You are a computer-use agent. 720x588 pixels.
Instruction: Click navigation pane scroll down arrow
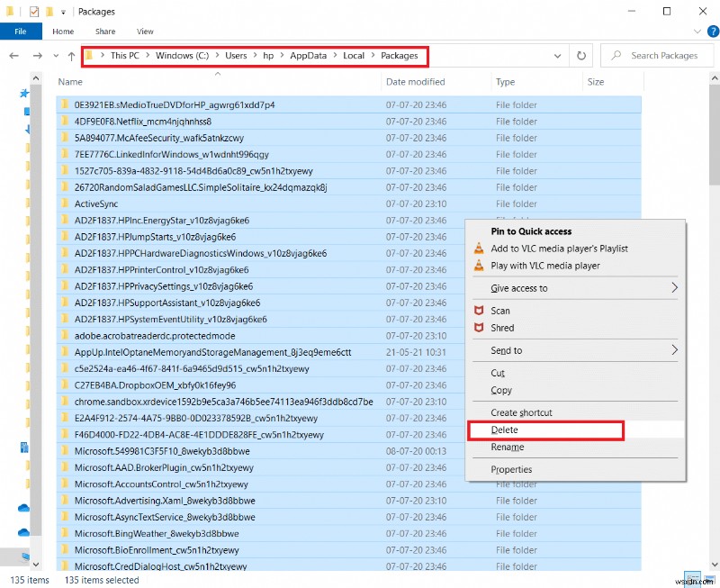click(x=36, y=564)
